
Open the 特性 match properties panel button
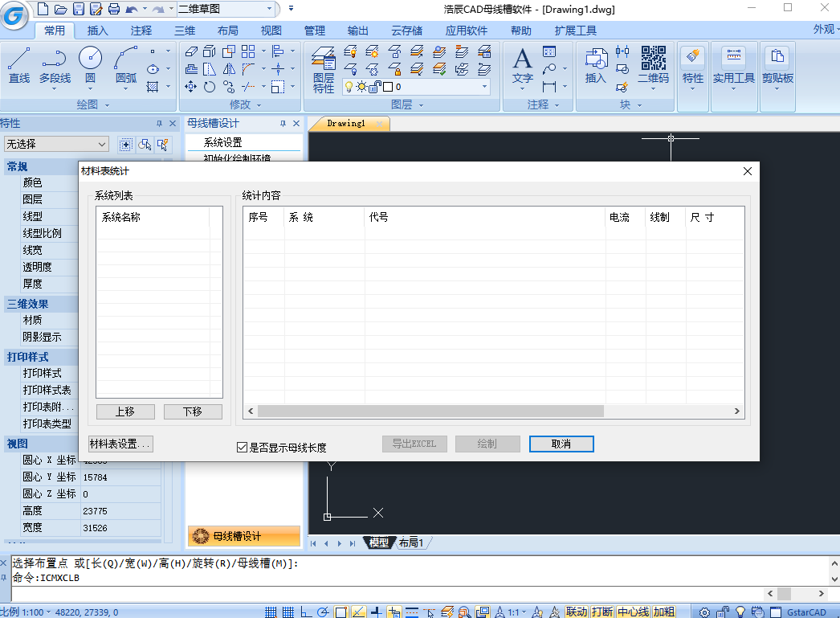coord(693,68)
